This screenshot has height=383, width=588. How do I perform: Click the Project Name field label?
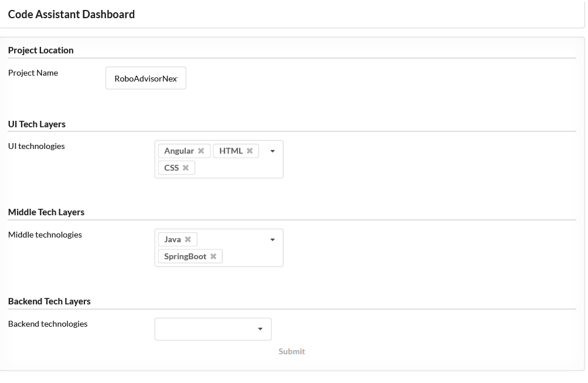coord(33,73)
